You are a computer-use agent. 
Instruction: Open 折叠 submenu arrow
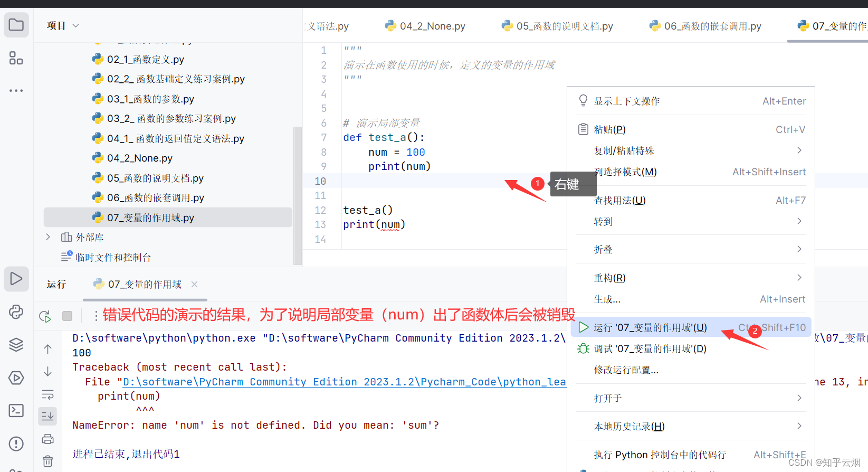799,249
